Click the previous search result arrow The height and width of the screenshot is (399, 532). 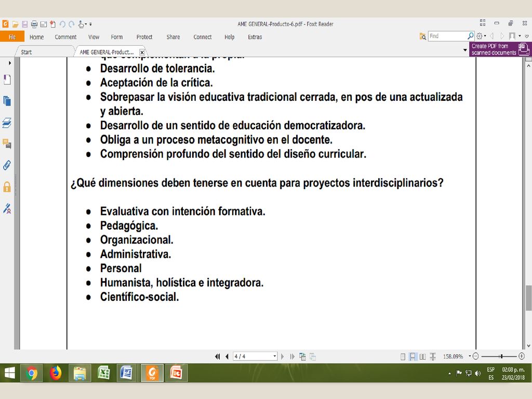[493, 36]
